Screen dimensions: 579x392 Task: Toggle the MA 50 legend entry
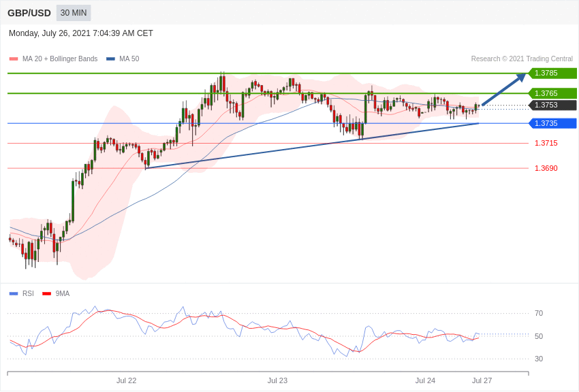pos(123,59)
